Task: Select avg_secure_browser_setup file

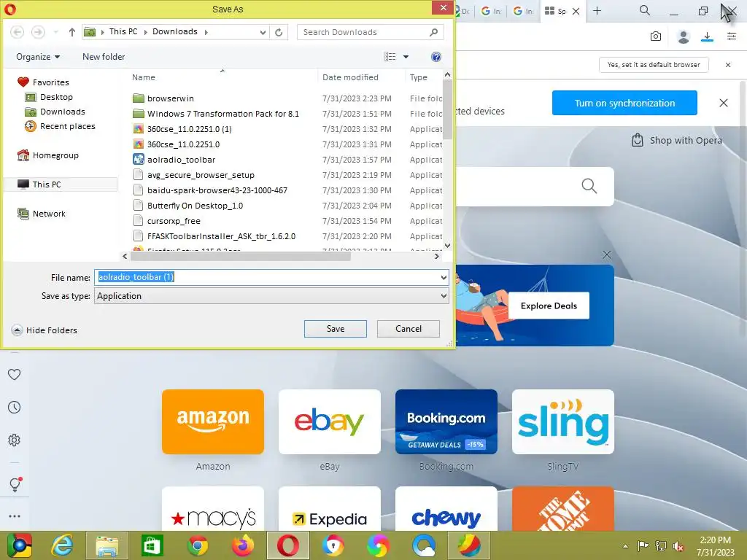Action: point(201,175)
